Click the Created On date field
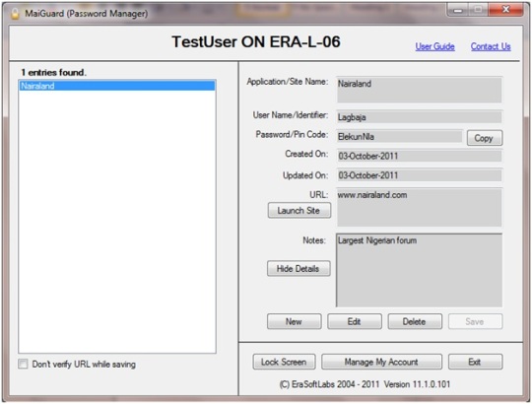Image resolution: width=532 pixels, height=404 pixels. coord(419,156)
